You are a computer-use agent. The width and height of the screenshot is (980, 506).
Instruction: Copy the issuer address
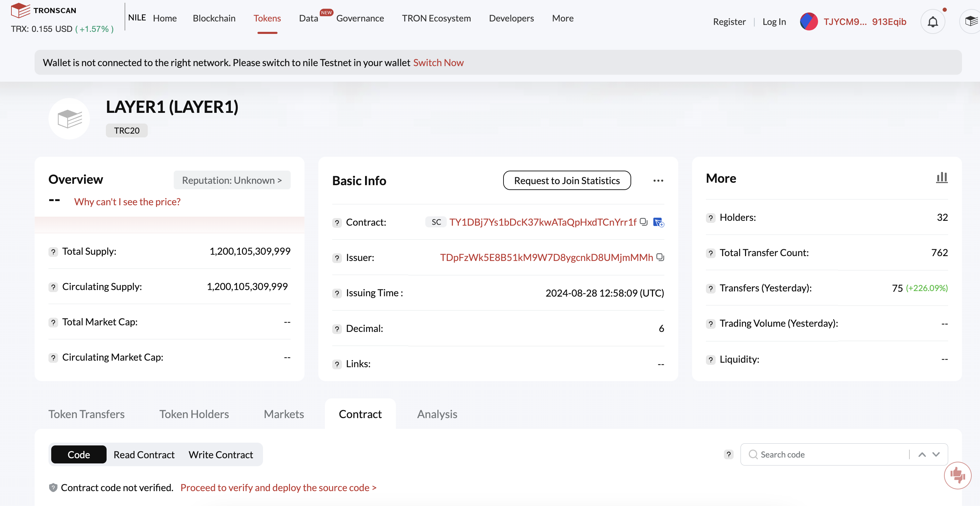[x=660, y=257]
